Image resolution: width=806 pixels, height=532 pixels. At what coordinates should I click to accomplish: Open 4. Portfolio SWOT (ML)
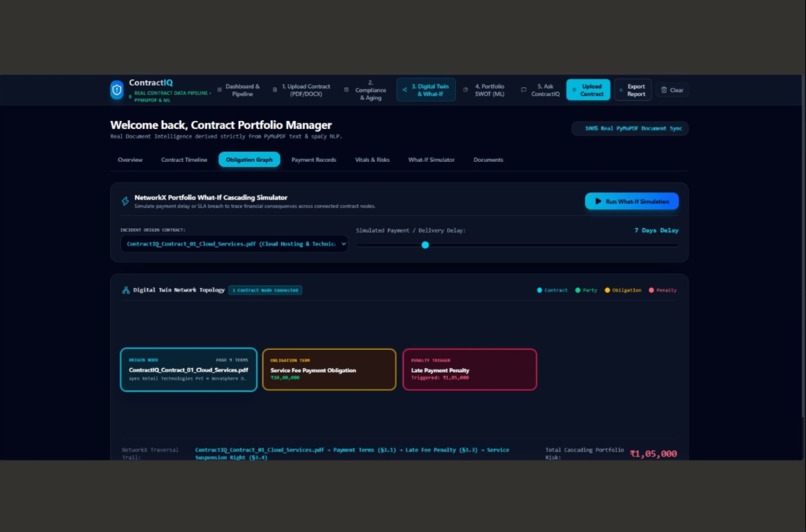(484, 90)
